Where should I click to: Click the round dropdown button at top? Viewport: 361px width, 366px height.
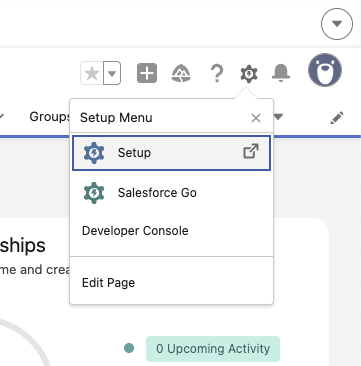tap(337, 24)
